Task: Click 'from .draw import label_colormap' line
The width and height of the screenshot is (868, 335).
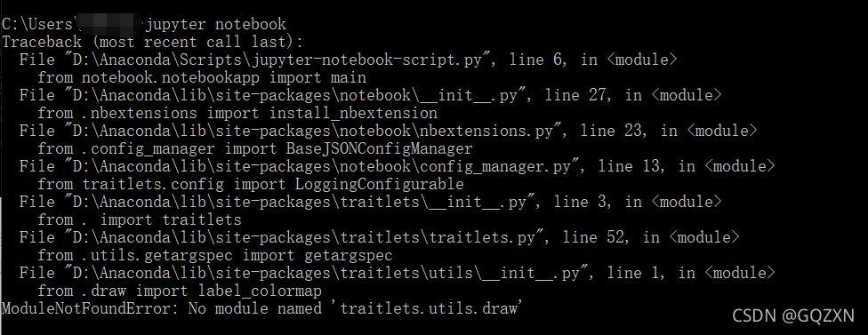Action: pos(180,291)
